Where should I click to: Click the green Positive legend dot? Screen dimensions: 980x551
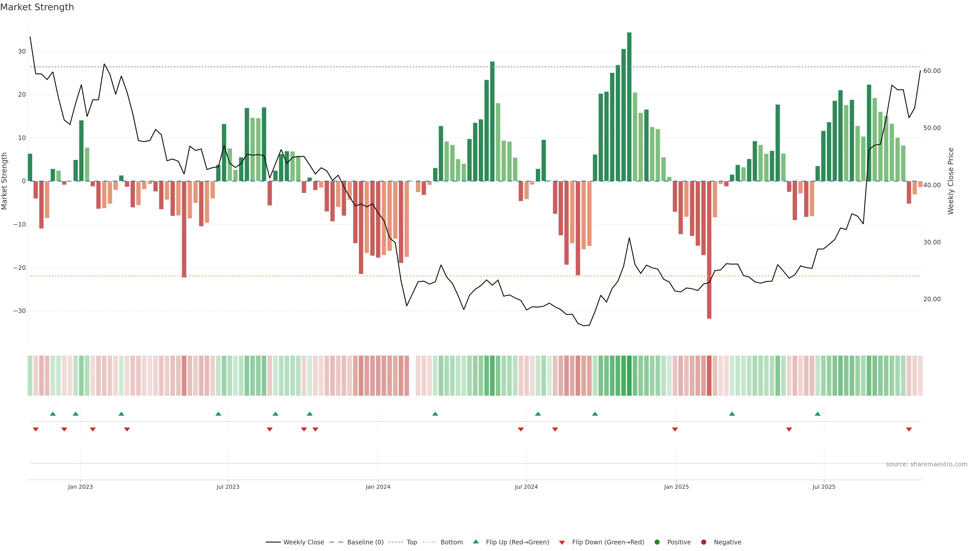click(657, 542)
